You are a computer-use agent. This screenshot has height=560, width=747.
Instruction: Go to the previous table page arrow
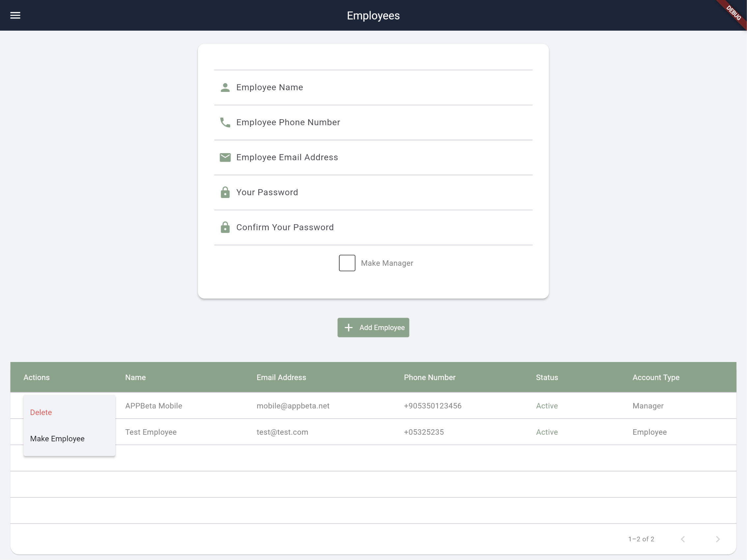(x=682, y=539)
